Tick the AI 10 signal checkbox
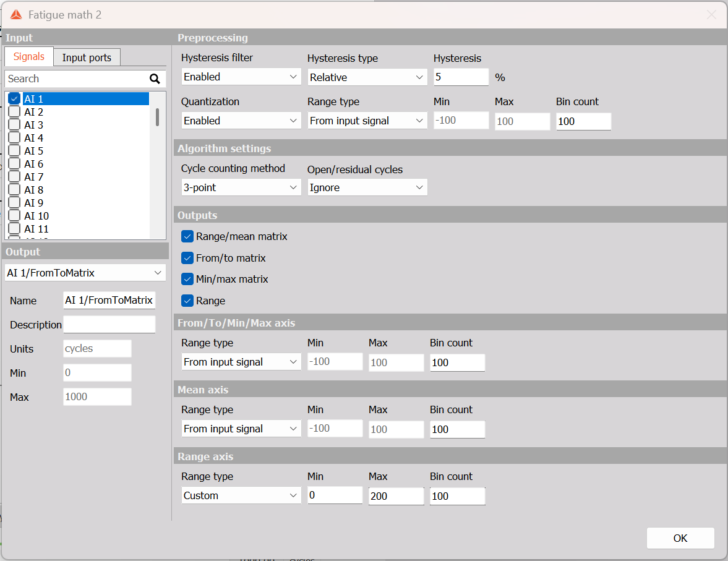728x561 pixels. [x=14, y=215]
